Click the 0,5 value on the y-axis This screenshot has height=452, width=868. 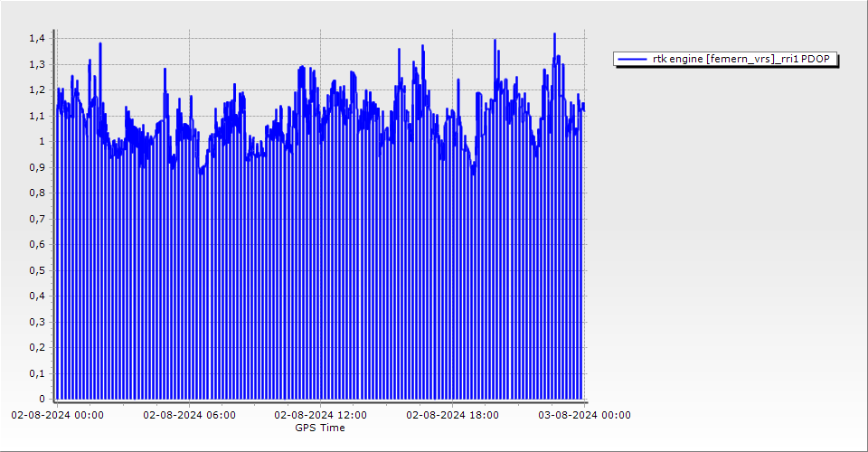point(37,270)
